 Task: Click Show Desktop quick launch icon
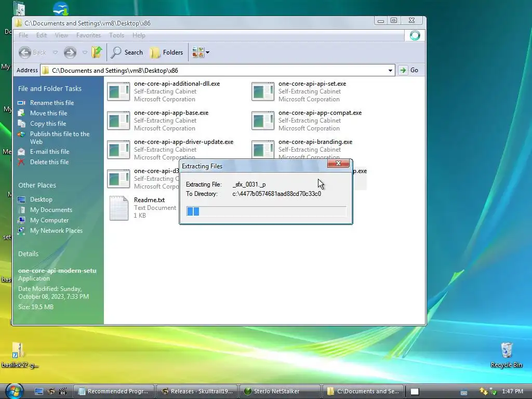(x=39, y=391)
